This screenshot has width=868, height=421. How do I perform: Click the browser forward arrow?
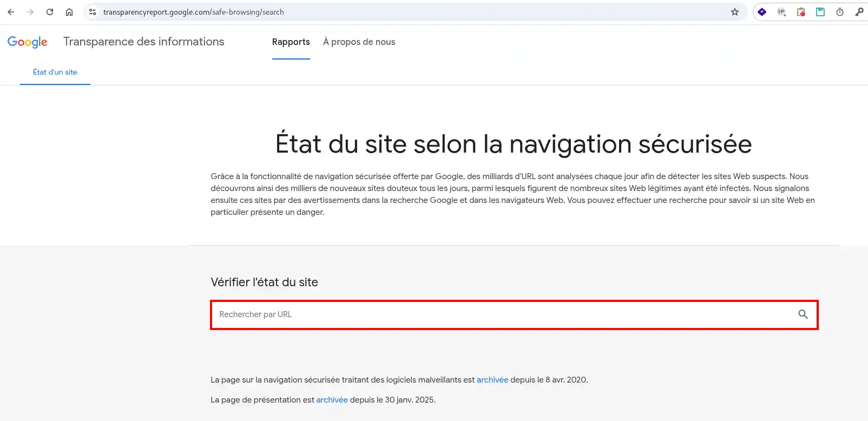pos(30,12)
